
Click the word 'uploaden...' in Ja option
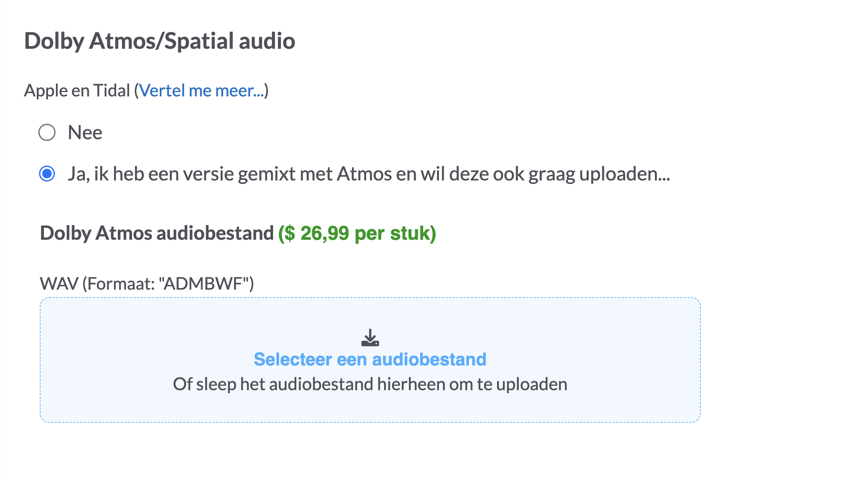tap(625, 174)
